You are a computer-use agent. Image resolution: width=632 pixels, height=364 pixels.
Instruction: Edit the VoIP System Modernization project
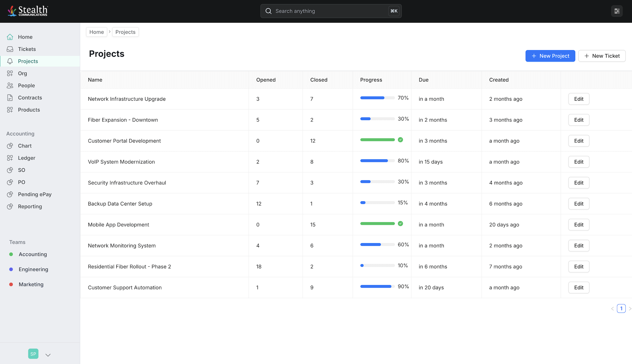click(579, 162)
